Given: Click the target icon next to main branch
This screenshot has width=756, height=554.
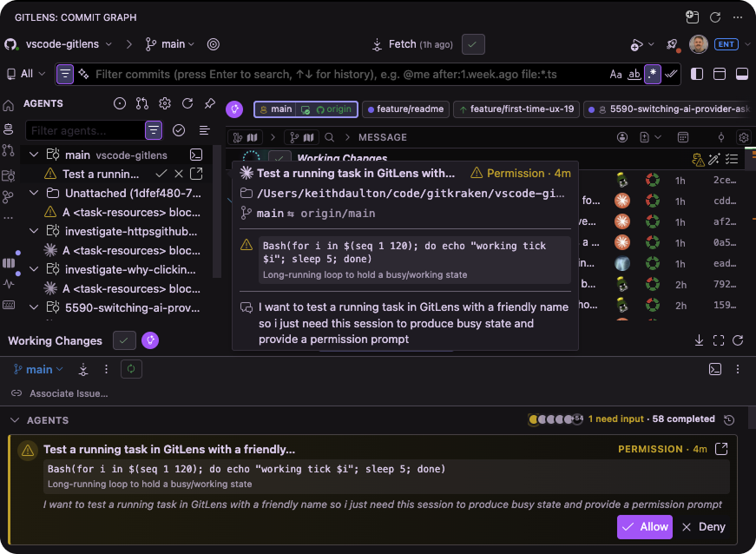Looking at the screenshot, I should pos(214,44).
